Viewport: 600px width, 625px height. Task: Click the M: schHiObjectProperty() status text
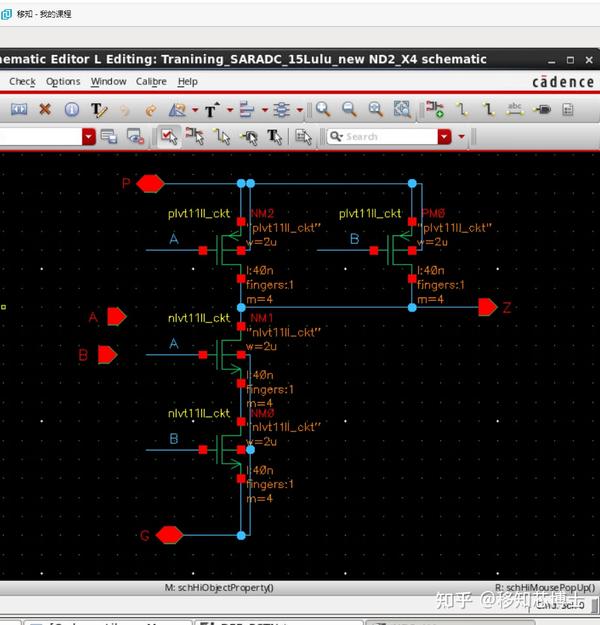pos(219,588)
